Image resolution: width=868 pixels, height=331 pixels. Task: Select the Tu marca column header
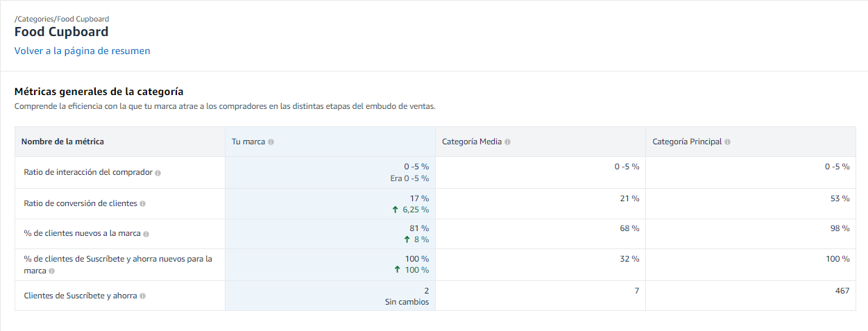coord(248,142)
